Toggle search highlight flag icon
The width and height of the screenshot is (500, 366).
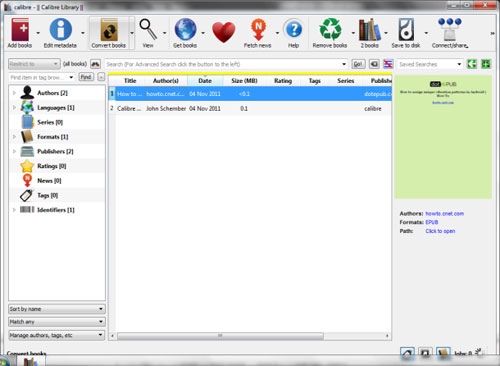click(x=388, y=64)
